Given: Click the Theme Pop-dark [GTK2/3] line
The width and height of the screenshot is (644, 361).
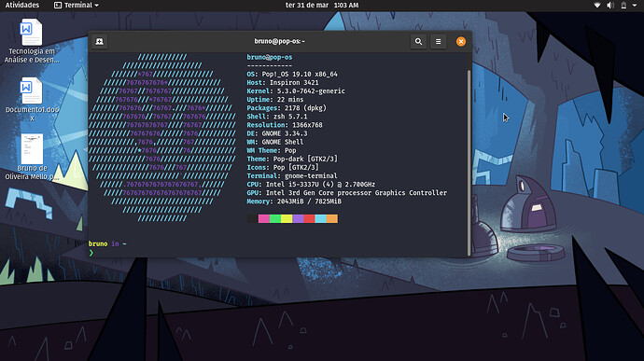Looking at the screenshot, I should (x=292, y=159).
